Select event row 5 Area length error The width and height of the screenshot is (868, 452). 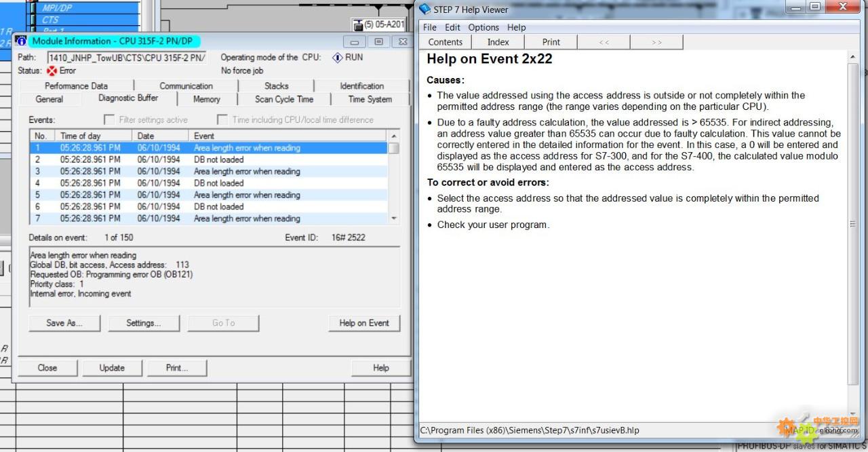(209, 195)
